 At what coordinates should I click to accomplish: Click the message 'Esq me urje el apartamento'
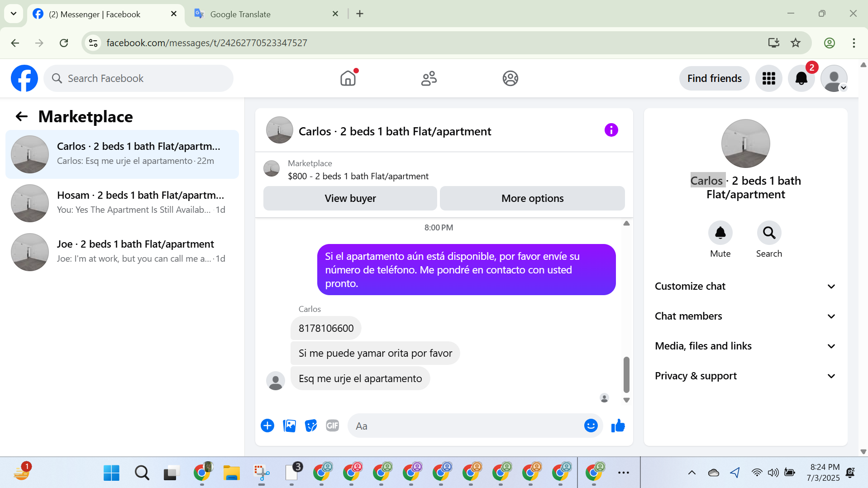(x=360, y=378)
